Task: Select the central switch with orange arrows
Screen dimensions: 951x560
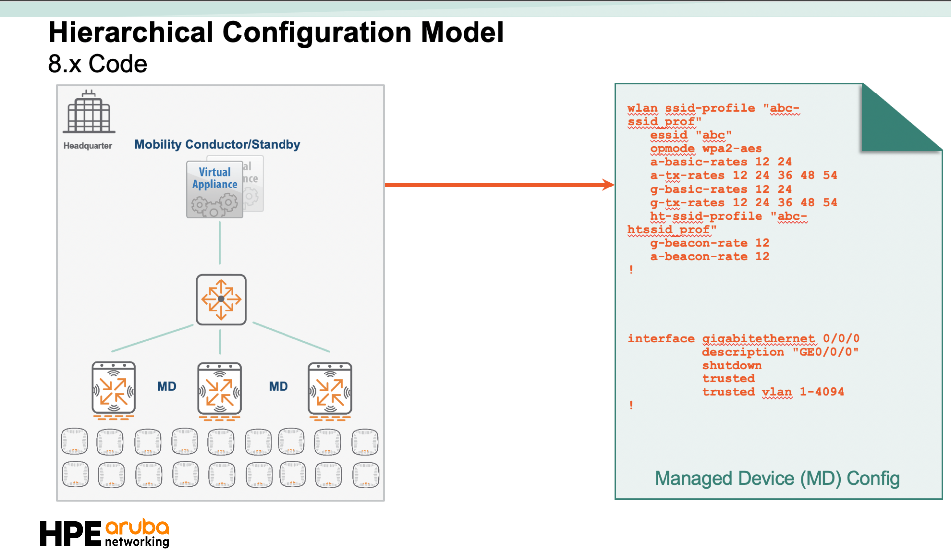Action: 221,299
